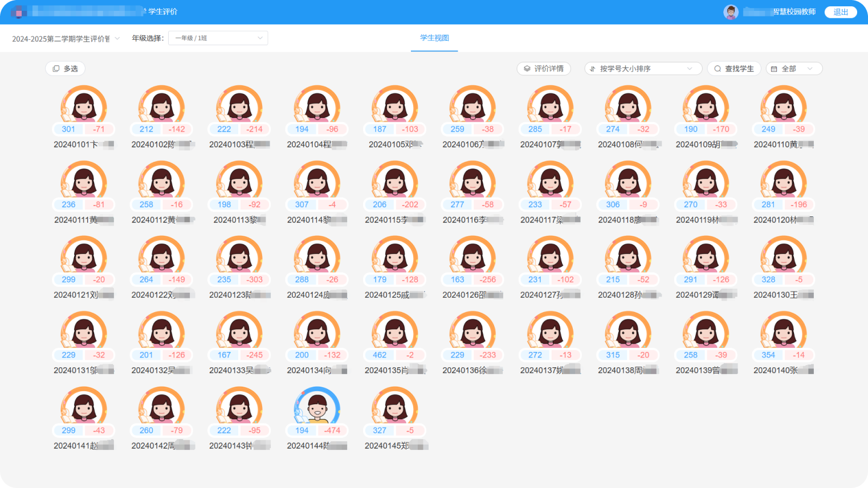The height and width of the screenshot is (488, 868).
Task: Open 评价详情 evaluation details
Action: click(x=544, y=69)
